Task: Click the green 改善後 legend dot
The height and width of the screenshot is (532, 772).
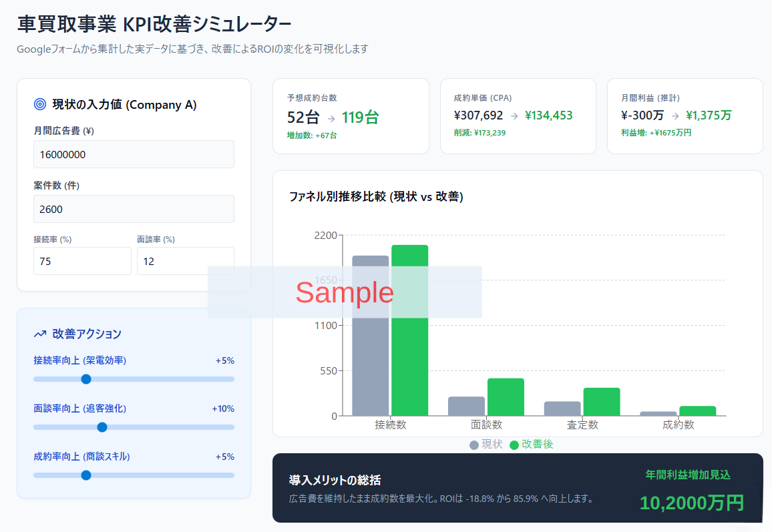Action: tap(514, 445)
